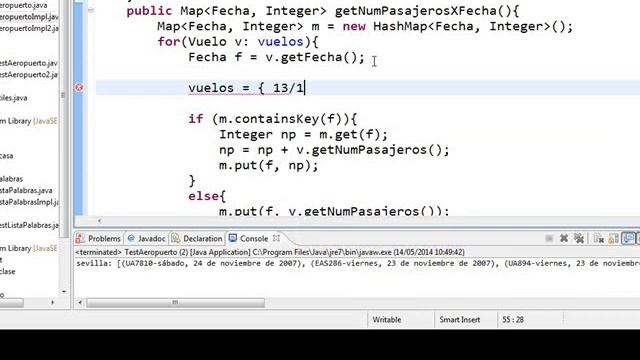The height and width of the screenshot is (360, 640).
Task: Select the clase item in the explorer
Action: (x=7, y=271)
